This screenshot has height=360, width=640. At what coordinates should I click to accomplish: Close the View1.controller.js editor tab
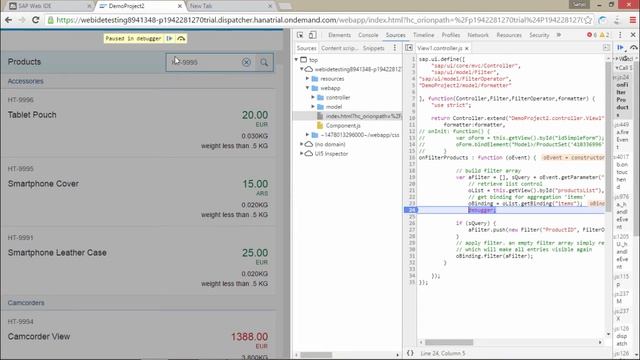coord(467,48)
